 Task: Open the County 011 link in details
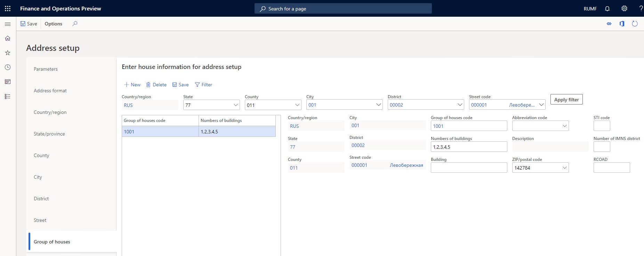294,168
